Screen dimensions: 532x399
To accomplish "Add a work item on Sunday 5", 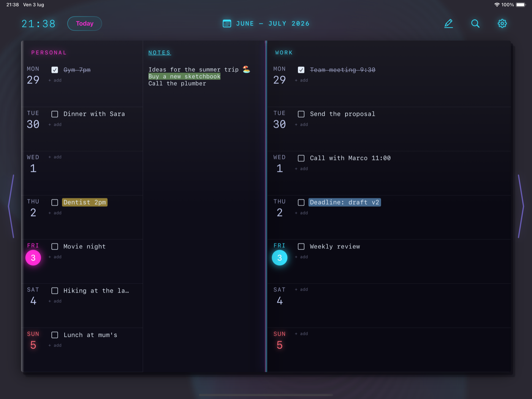I will pyautogui.click(x=301, y=334).
